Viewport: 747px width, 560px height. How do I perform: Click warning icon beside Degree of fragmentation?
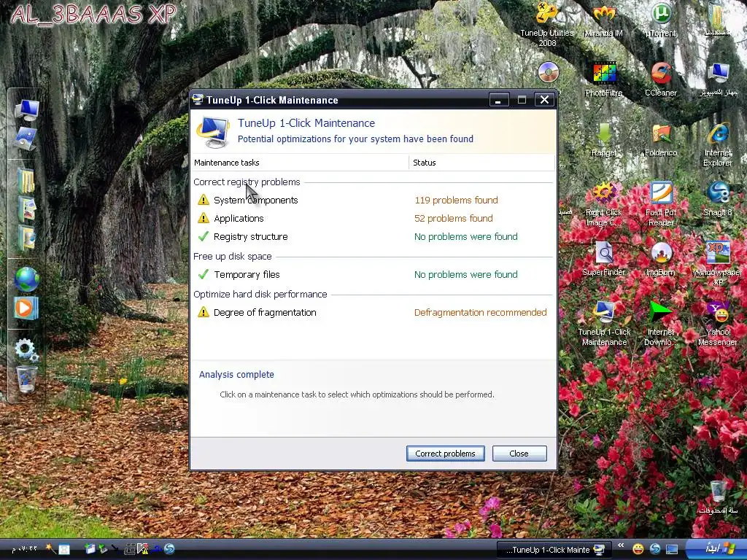204,312
